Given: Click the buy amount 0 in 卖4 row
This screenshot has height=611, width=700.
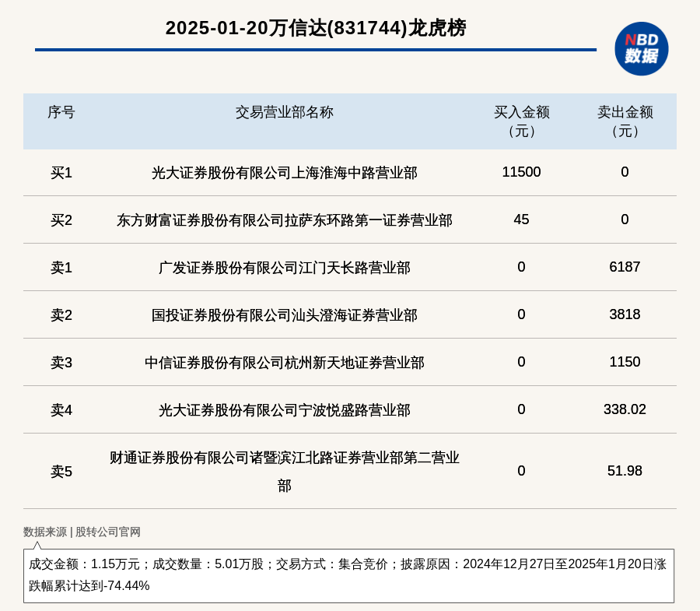Looking at the screenshot, I should pyautogui.click(x=521, y=409).
